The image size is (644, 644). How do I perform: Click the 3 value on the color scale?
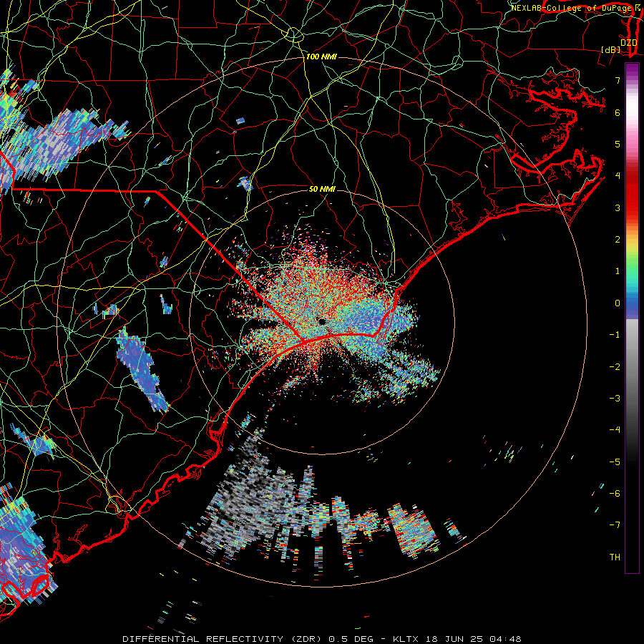click(x=618, y=208)
